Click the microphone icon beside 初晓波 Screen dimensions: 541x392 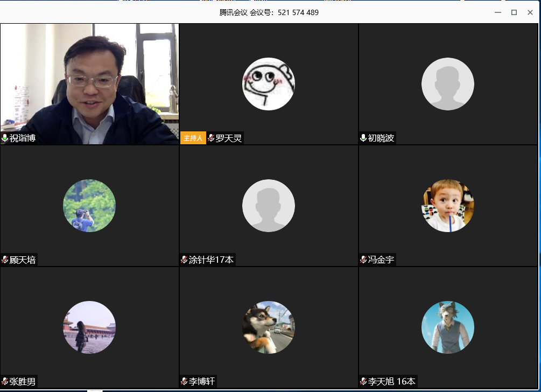pos(363,138)
